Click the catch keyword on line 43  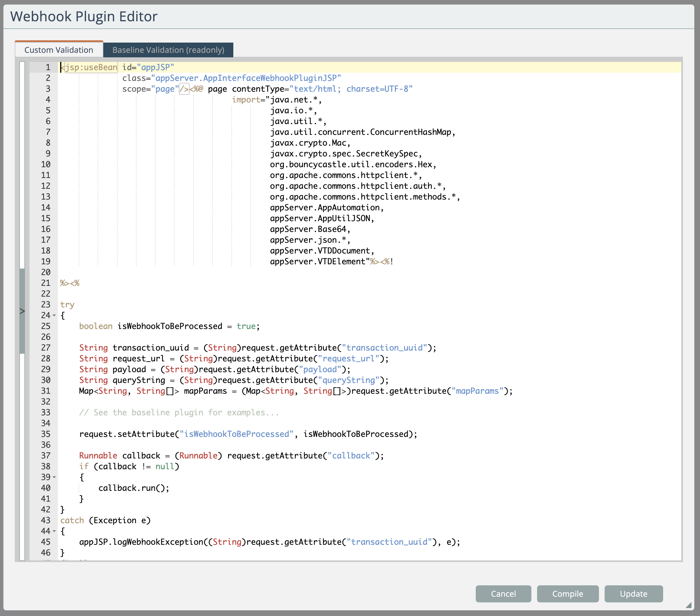(x=72, y=520)
